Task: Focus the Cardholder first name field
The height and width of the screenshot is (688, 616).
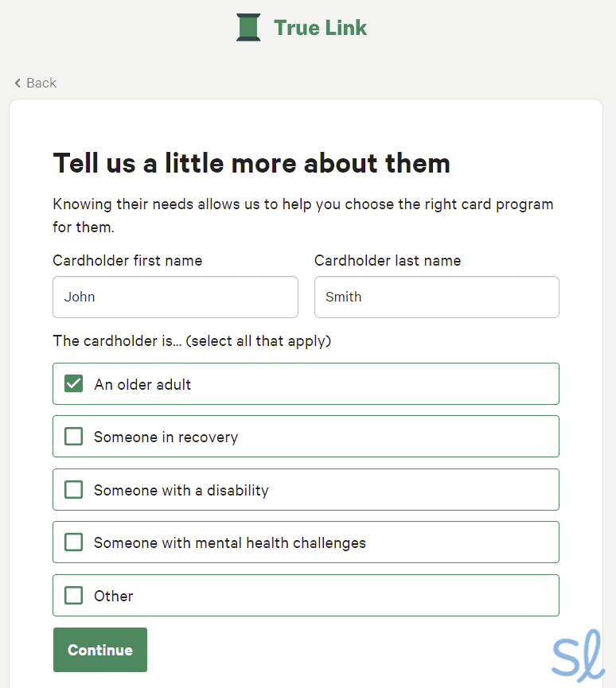Action: [175, 297]
